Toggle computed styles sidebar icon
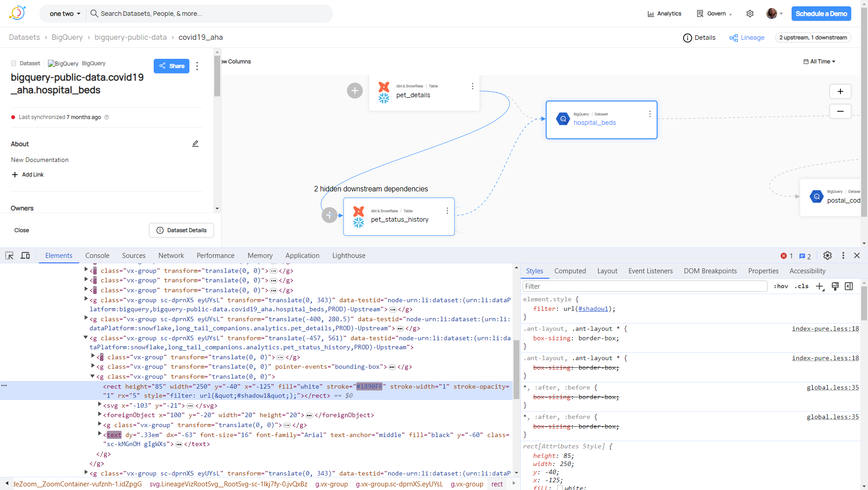This screenshot has height=490, width=868. point(849,286)
